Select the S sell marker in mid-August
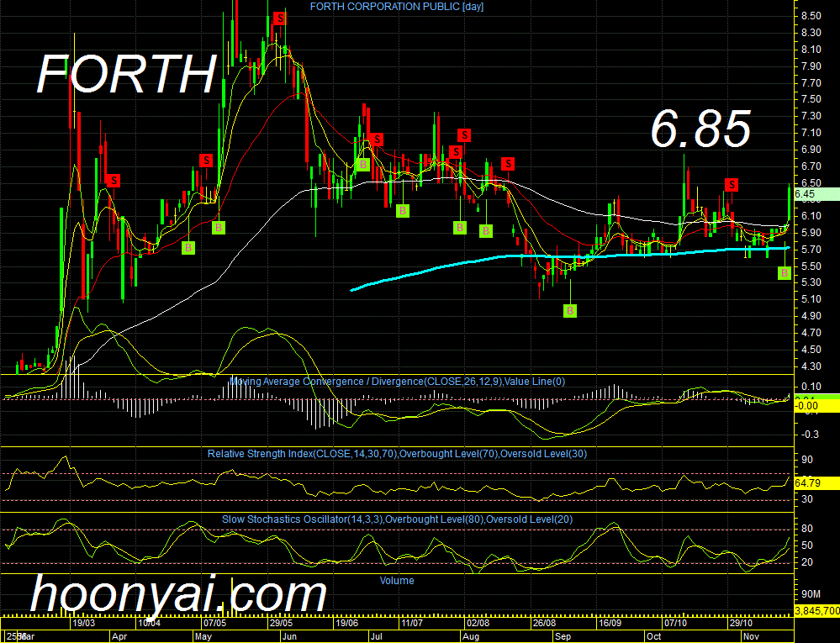 click(x=508, y=163)
